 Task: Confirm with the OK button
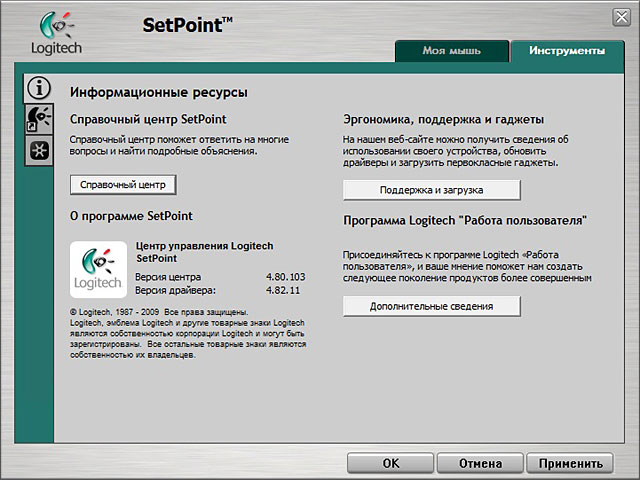coord(391,463)
